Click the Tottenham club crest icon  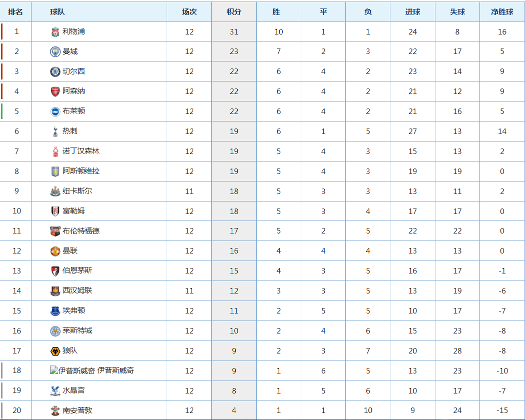55,131
